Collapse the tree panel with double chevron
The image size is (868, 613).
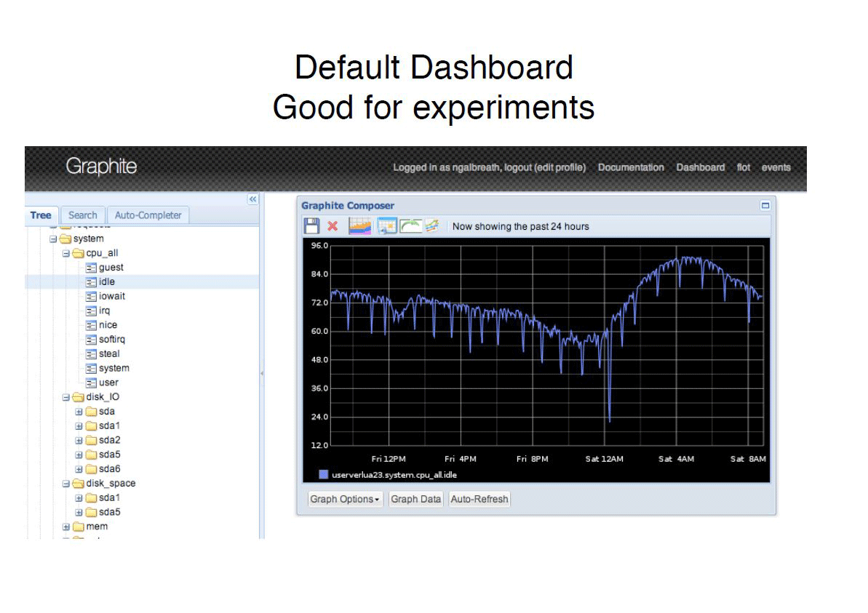[x=253, y=199]
